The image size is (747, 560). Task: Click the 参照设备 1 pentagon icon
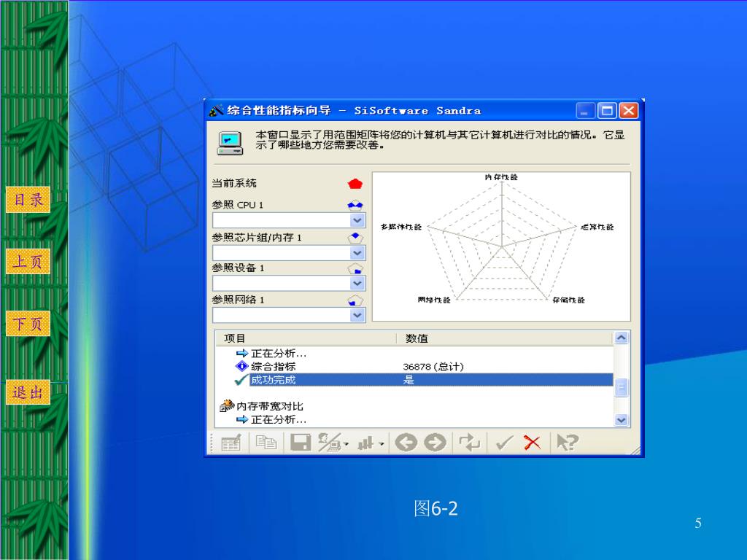(355, 268)
